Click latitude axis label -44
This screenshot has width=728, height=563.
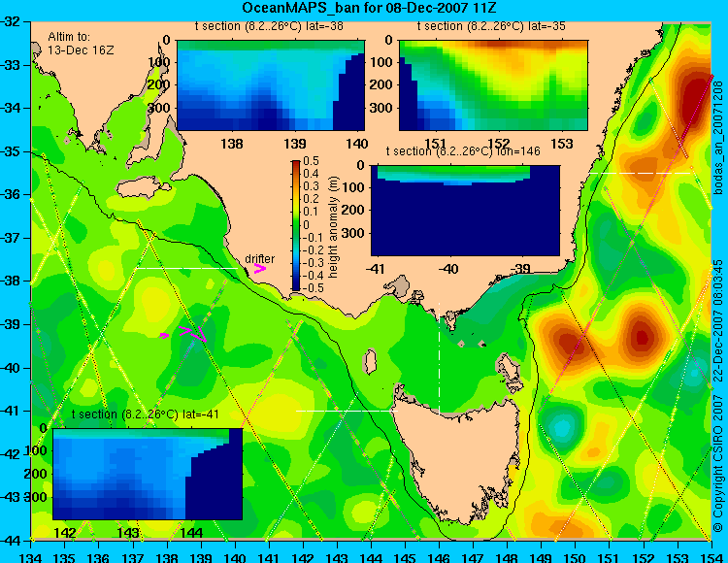coord(10,541)
